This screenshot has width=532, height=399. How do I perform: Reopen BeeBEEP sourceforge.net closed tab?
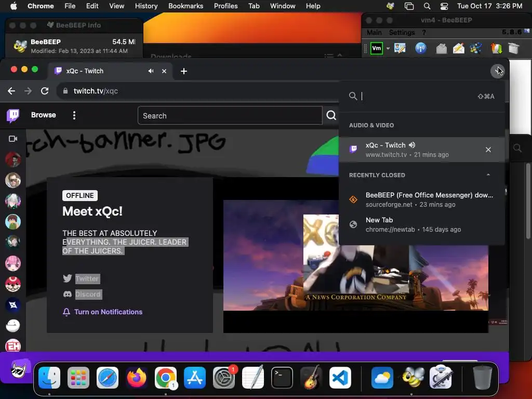pos(421,199)
